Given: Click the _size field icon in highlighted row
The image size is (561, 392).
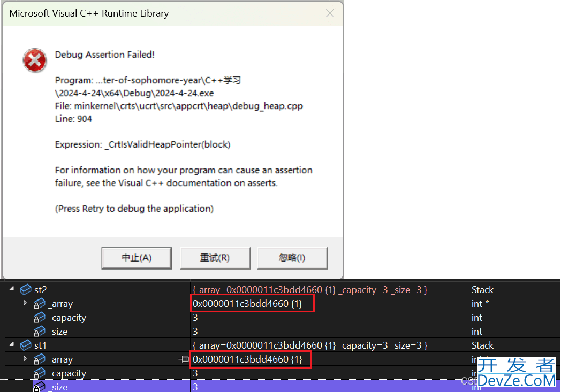Looking at the screenshot, I should coord(40,387).
